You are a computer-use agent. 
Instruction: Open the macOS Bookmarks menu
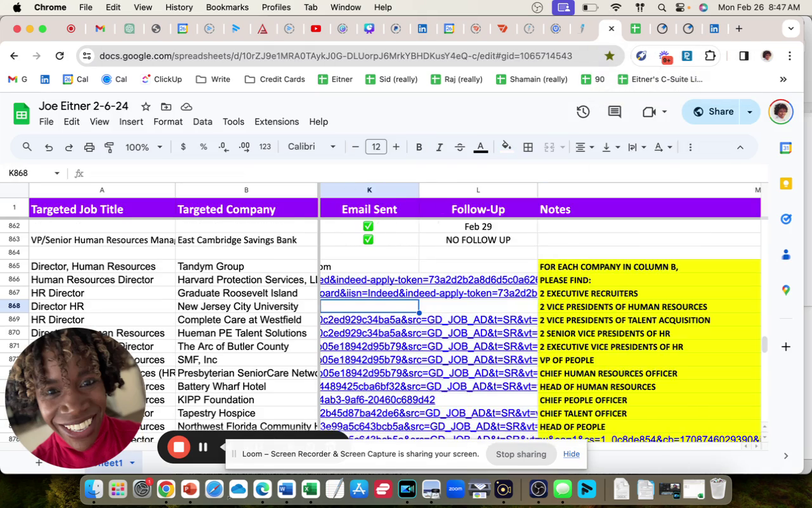227,8
